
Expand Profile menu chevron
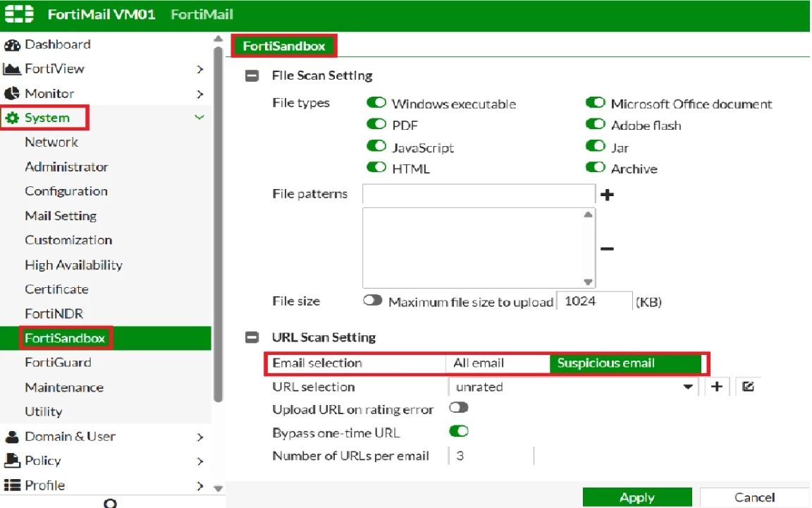(200, 485)
